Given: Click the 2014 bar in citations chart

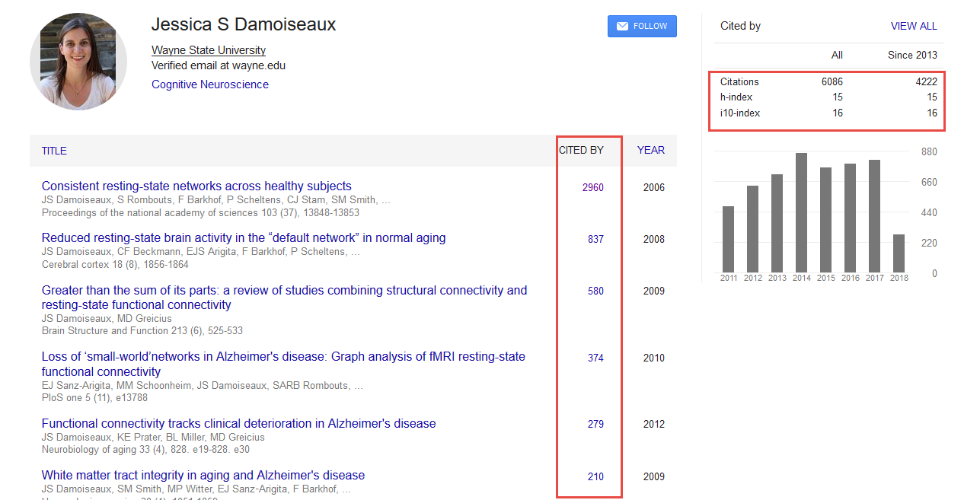Looking at the screenshot, I should (801, 213).
